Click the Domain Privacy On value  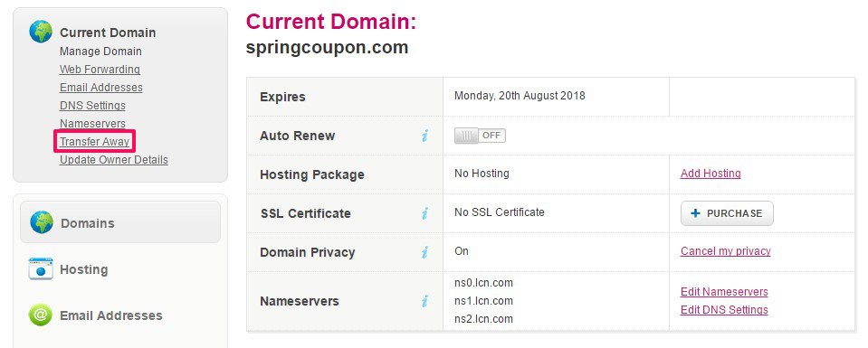(x=462, y=251)
